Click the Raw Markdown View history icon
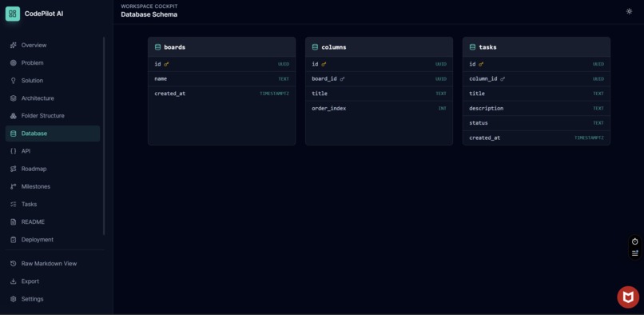This screenshot has width=644, height=315. 13,264
